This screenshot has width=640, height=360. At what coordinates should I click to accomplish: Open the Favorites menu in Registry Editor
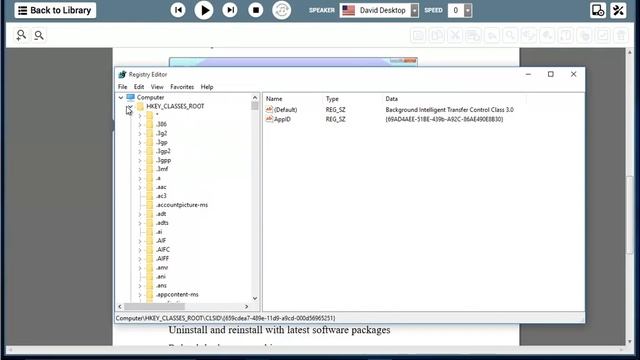182,87
